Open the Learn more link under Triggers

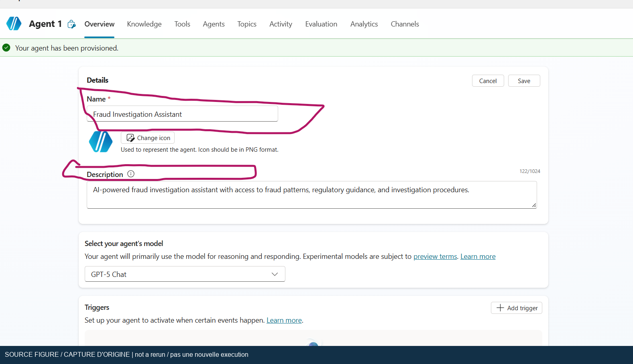click(284, 320)
